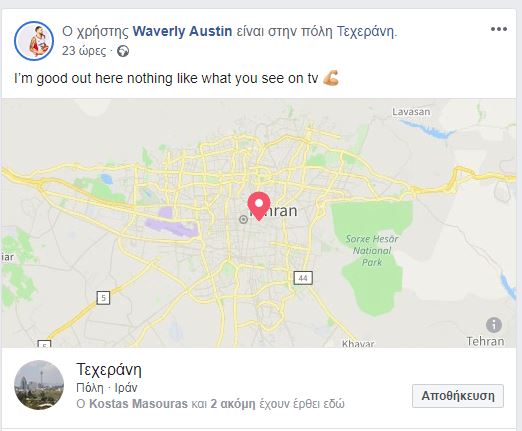Image resolution: width=522 pixels, height=431 pixels.
Task: Open Waverly Austin's profile name link
Action: tap(182, 31)
